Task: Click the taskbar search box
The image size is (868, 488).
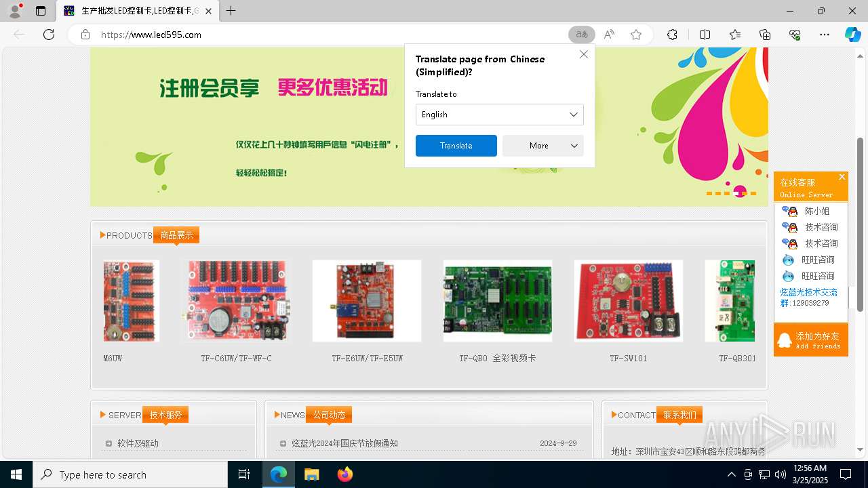Action: (x=130, y=474)
